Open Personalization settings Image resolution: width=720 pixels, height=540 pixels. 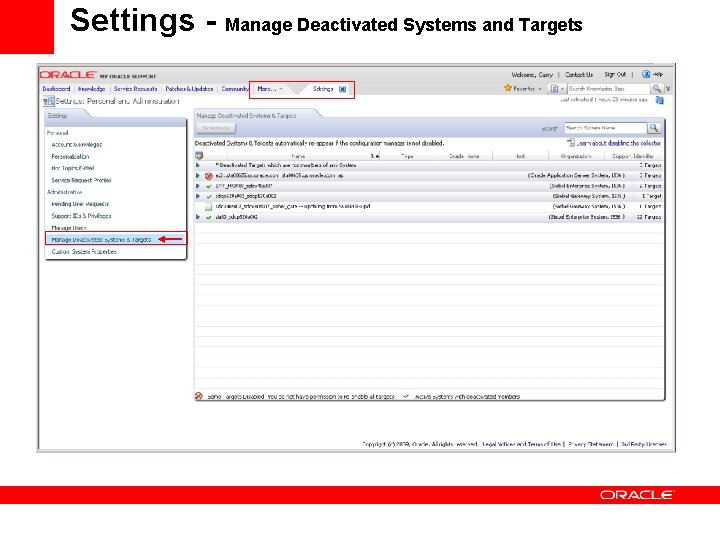point(70,157)
